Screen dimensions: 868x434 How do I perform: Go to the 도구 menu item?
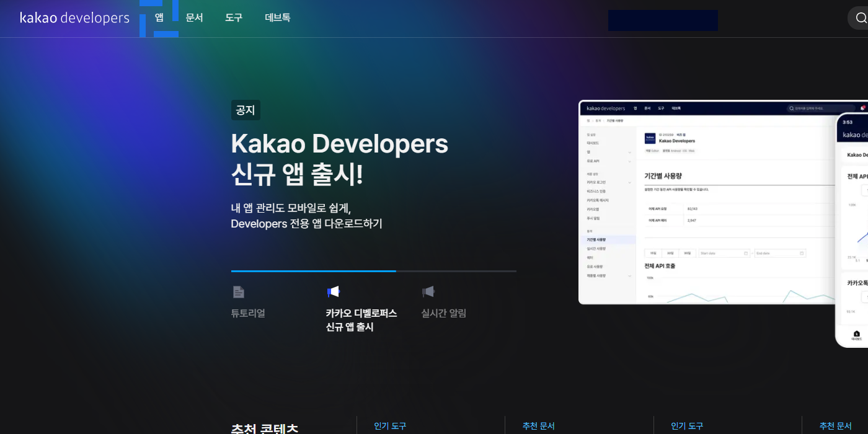pyautogui.click(x=234, y=18)
